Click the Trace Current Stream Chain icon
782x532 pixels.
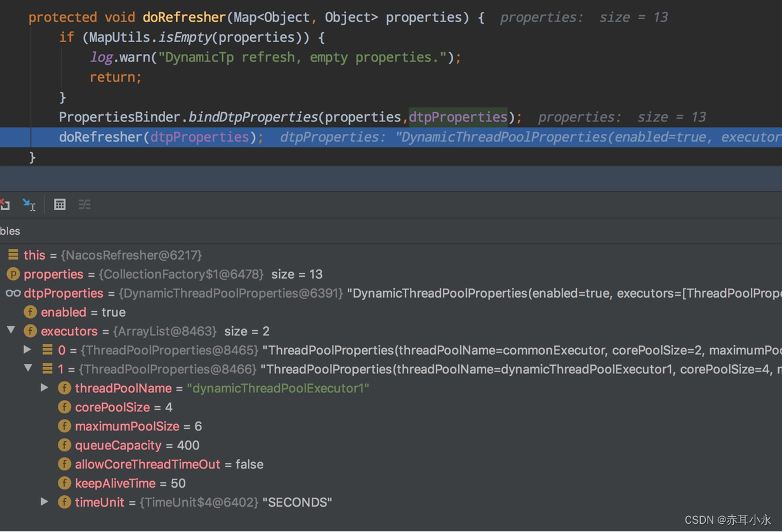84,204
